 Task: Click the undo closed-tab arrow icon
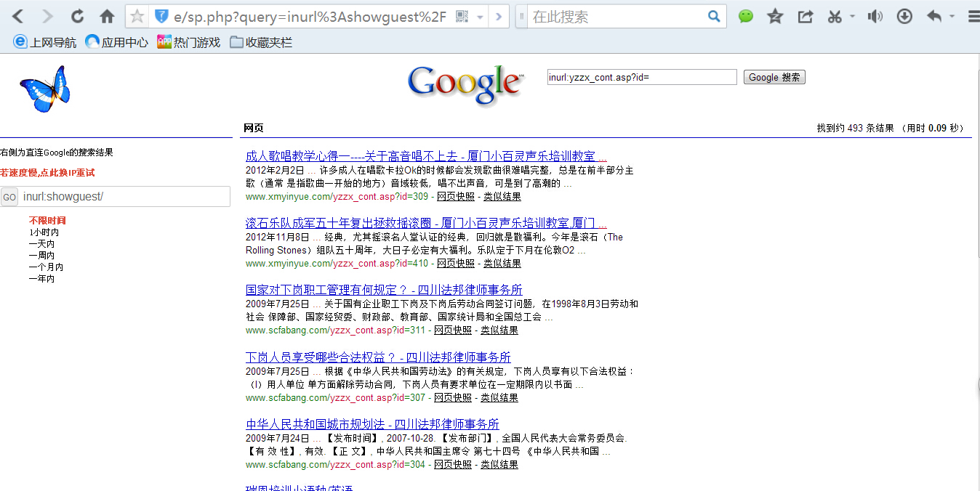(x=934, y=17)
